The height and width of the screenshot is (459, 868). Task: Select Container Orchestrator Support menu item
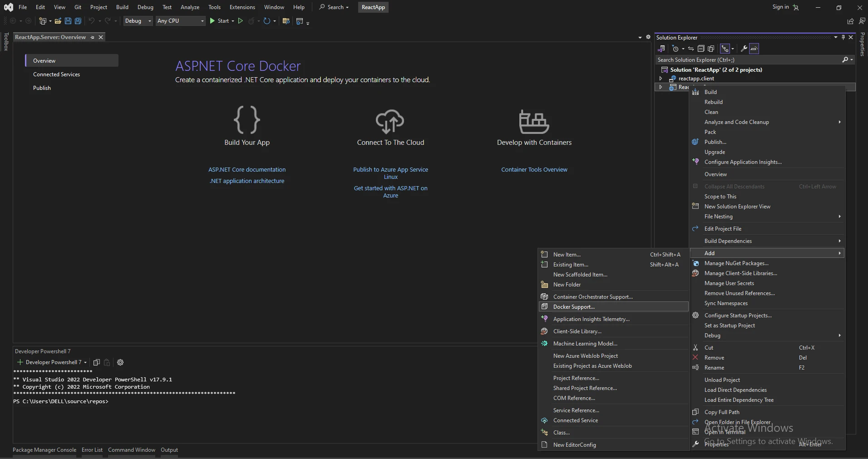(x=613, y=297)
